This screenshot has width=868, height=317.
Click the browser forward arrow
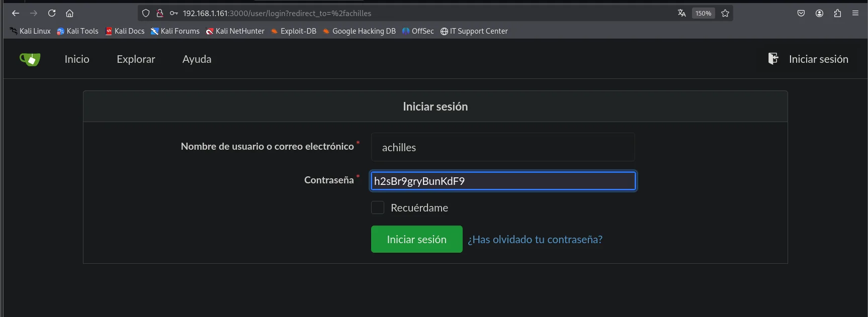(x=34, y=14)
